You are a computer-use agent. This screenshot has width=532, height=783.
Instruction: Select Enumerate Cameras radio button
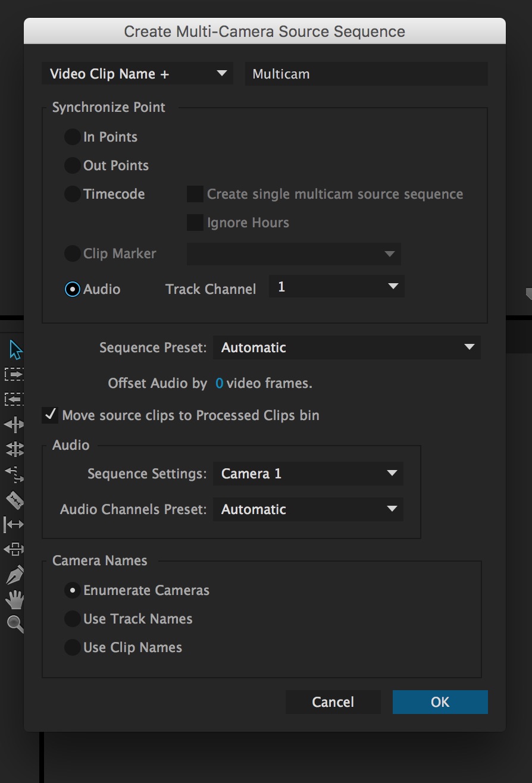[x=72, y=590]
